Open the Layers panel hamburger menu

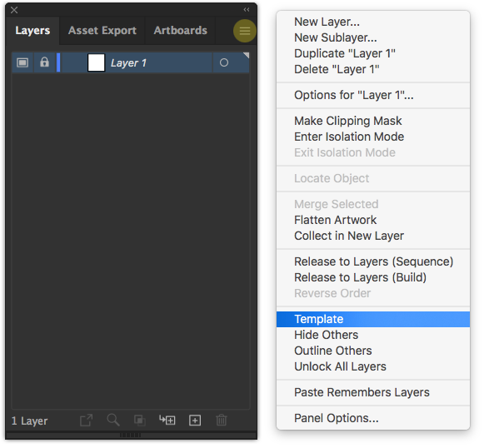pyautogui.click(x=245, y=31)
